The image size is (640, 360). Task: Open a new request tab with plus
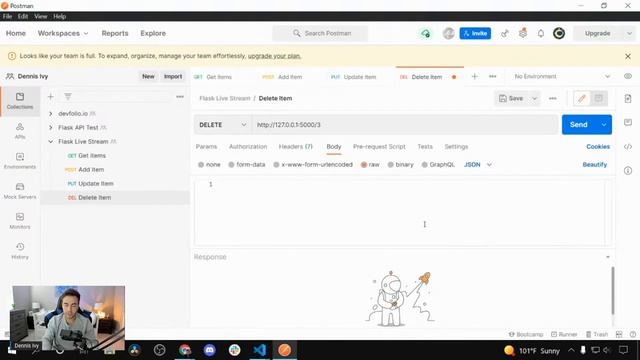pyautogui.click(x=474, y=77)
